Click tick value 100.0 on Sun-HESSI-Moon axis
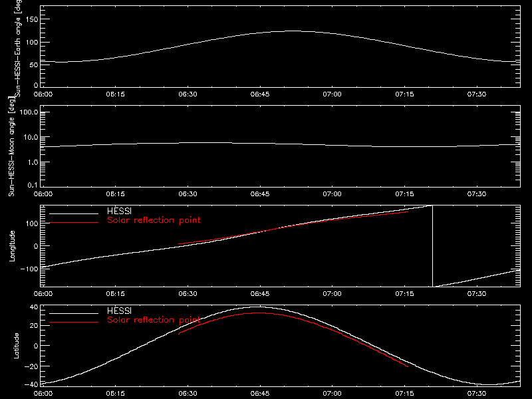 click(x=29, y=112)
